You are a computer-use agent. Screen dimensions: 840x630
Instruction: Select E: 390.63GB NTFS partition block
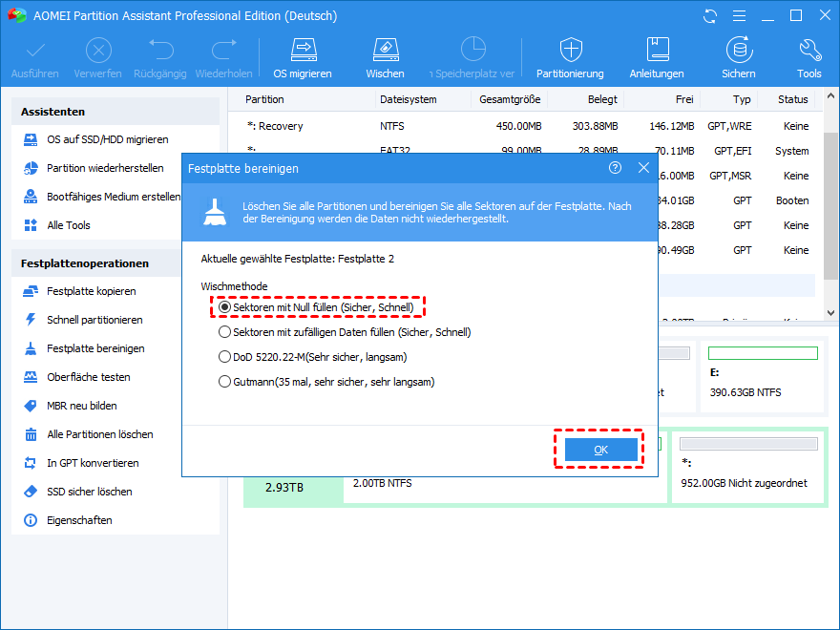click(763, 377)
